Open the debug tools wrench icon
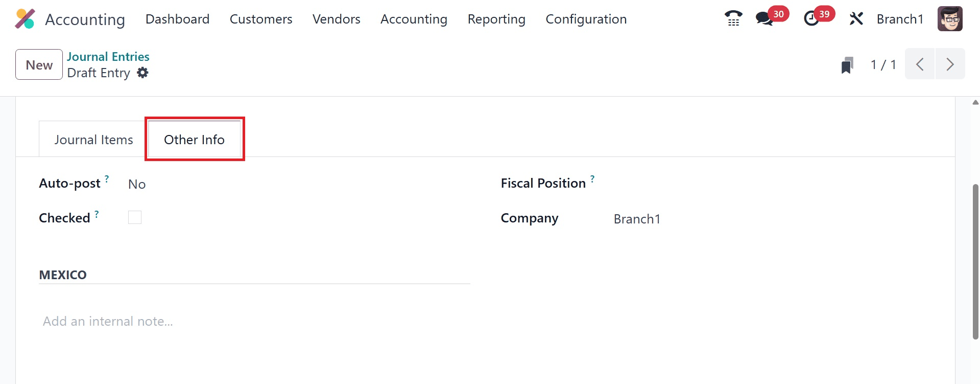The width and height of the screenshot is (980, 384). [856, 19]
